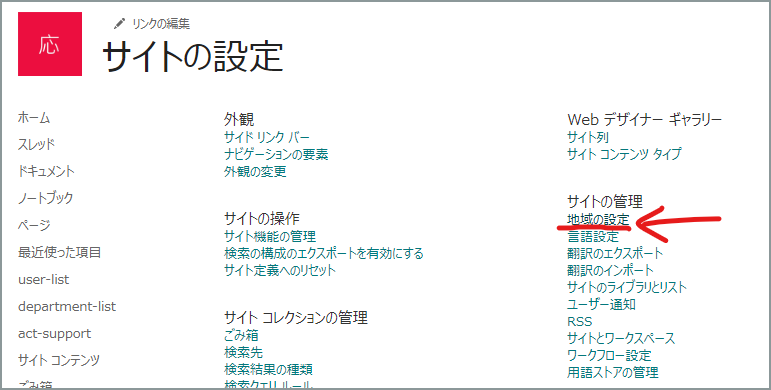The height and width of the screenshot is (390, 771).
Task: Open 用語ストアの管理 link
Action: coord(612,372)
